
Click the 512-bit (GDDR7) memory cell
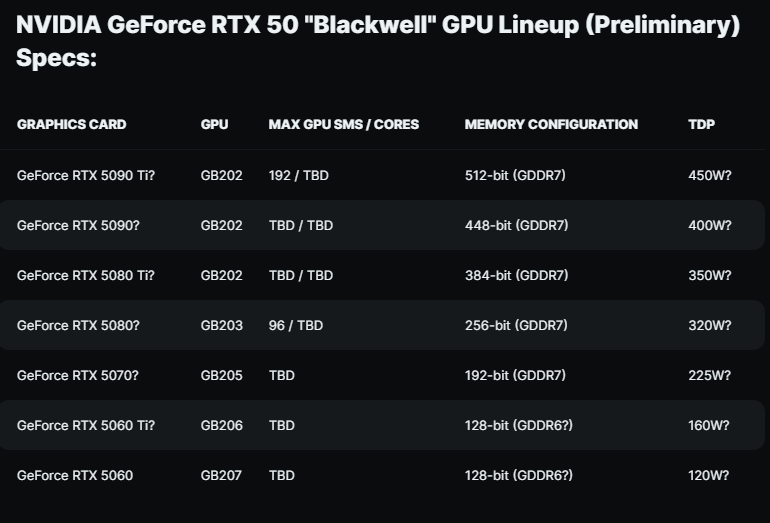click(x=516, y=175)
